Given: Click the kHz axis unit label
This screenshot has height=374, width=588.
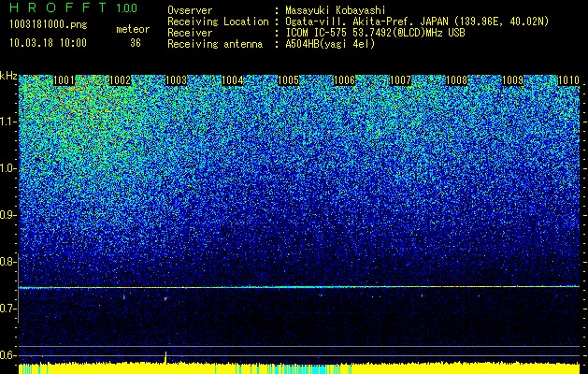Looking at the screenshot, I should coord(8,76).
